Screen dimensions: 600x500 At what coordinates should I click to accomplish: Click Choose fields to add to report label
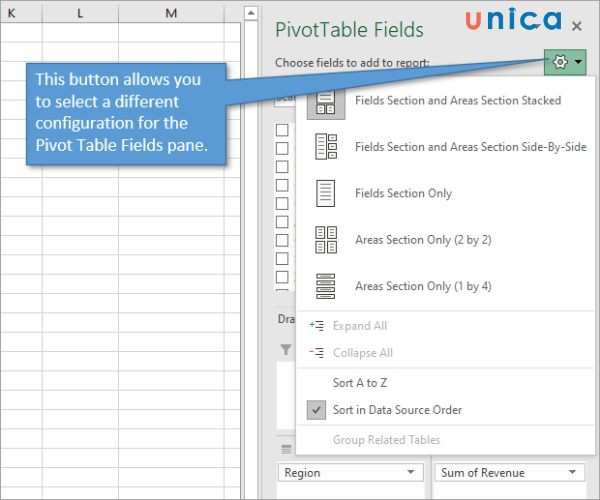click(x=352, y=62)
